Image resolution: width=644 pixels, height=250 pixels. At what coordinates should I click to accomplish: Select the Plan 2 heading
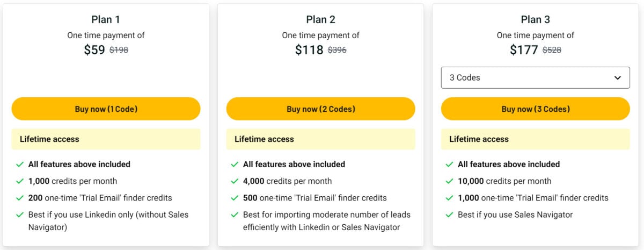tap(320, 19)
